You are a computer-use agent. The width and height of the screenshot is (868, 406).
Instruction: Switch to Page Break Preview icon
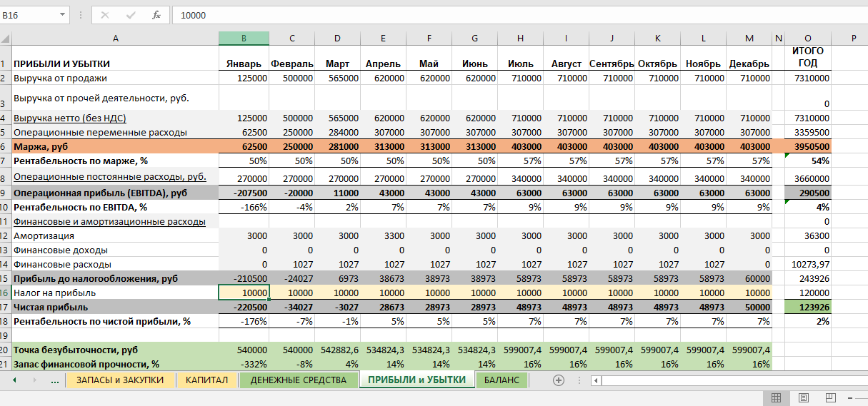(830, 397)
